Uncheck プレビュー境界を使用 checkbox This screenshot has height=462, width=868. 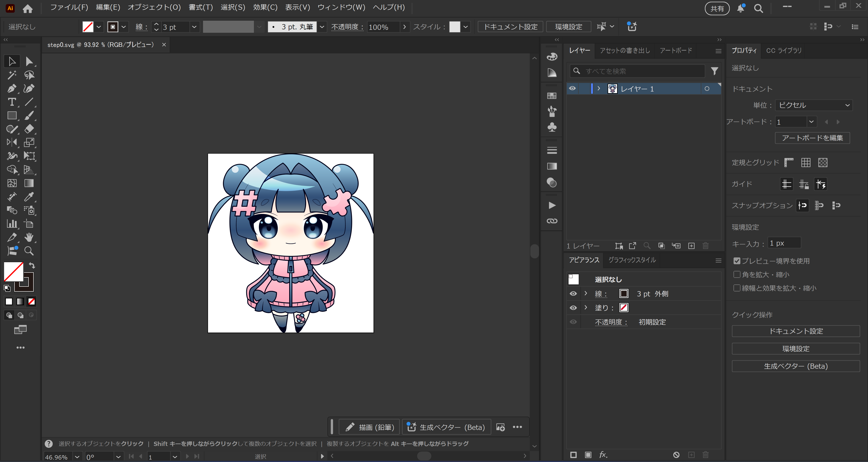(x=737, y=261)
